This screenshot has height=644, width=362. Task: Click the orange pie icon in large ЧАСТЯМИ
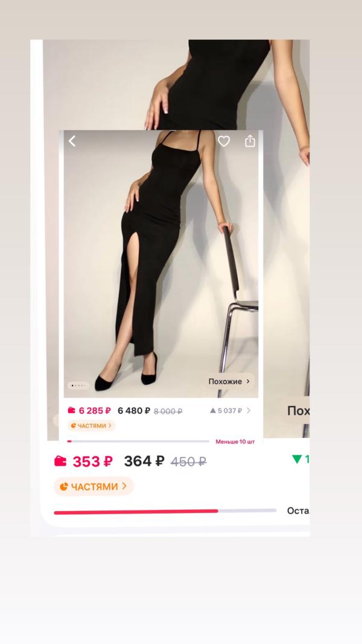(x=64, y=487)
